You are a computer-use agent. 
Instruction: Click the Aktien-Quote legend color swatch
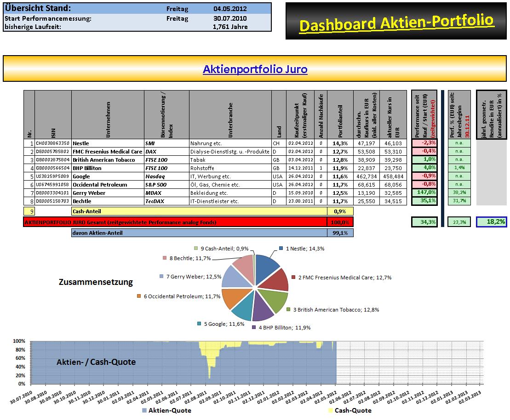pyautogui.click(x=144, y=410)
